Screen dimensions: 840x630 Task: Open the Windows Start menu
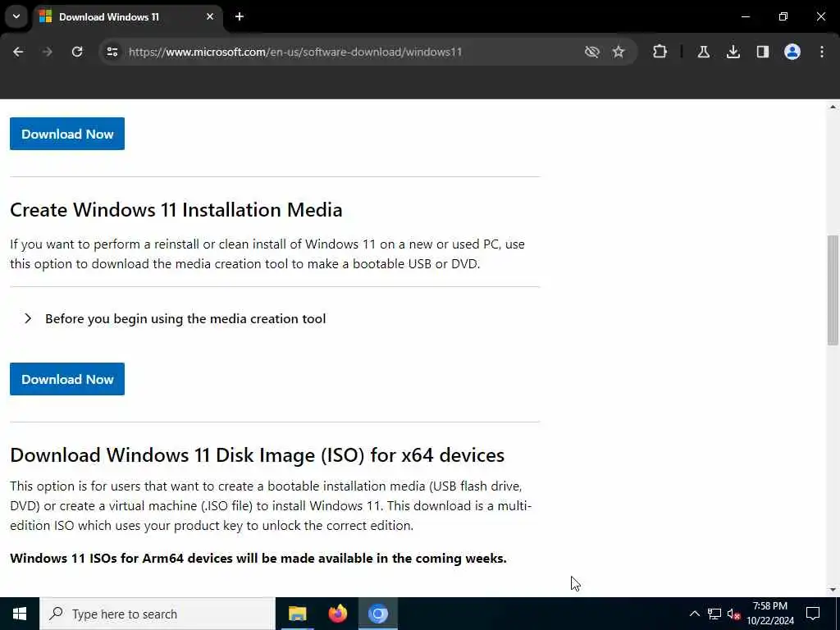[20, 614]
